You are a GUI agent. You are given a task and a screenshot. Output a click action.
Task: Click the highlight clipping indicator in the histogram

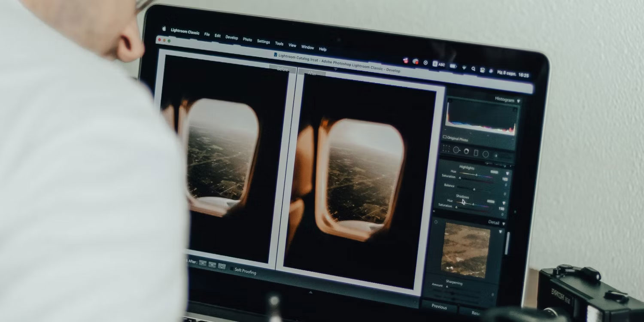[514, 109]
